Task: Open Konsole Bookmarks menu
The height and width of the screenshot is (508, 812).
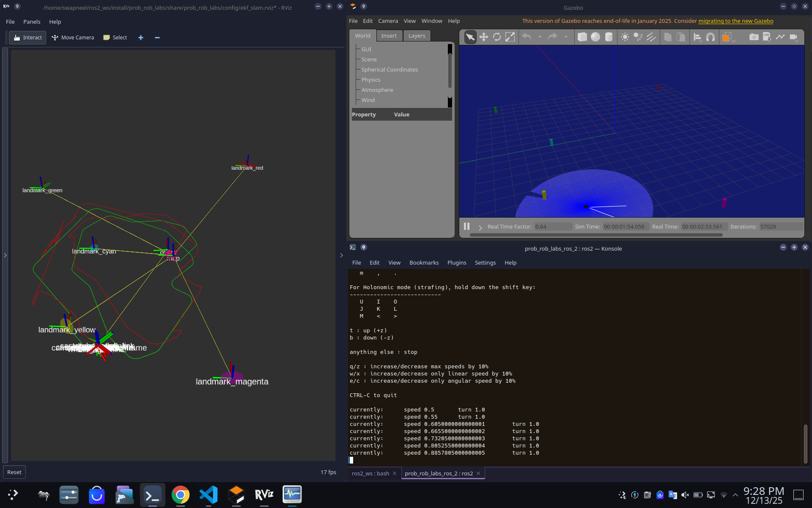Action: click(424, 262)
